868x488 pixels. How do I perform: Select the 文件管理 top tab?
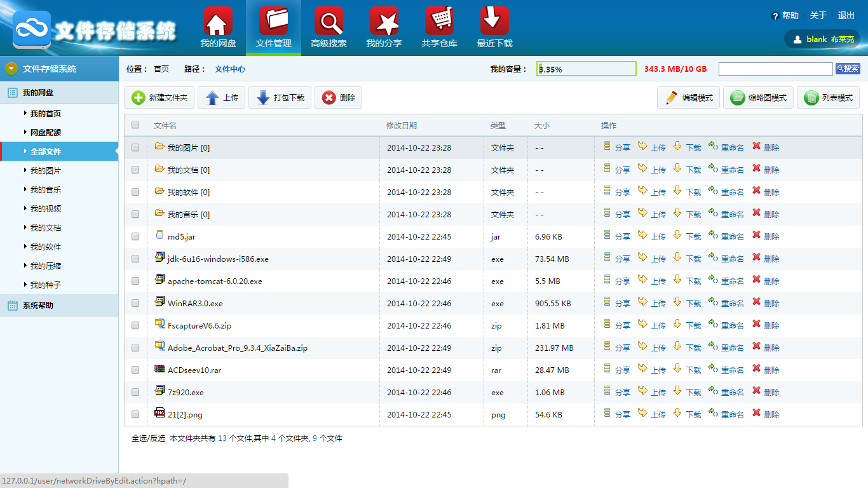pyautogui.click(x=273, y=27)
